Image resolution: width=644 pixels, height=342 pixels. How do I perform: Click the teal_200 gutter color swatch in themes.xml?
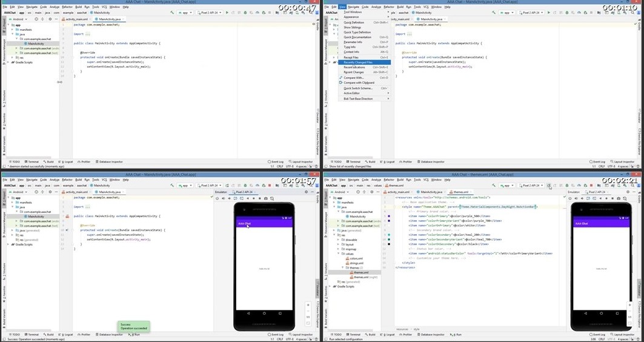pyautogui.click(x=389, y=235)
